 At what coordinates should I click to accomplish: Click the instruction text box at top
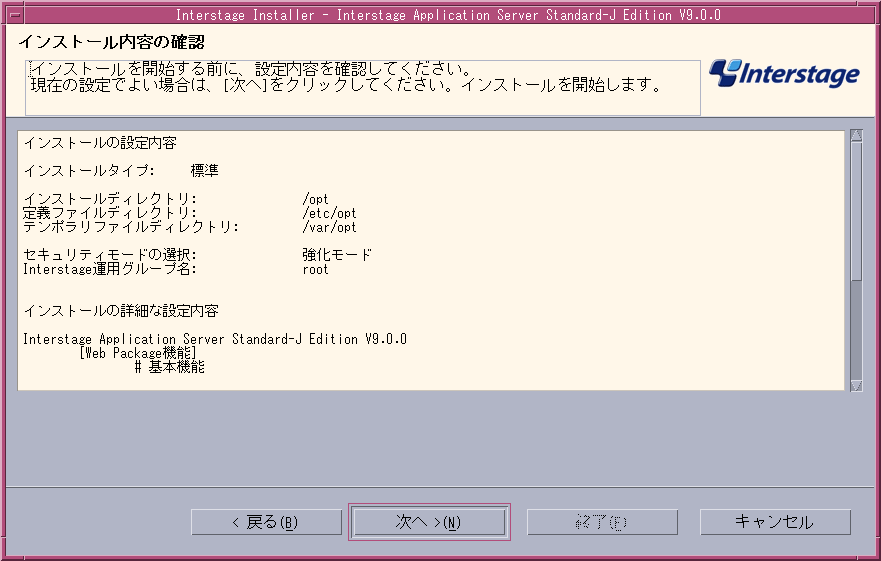(x=362, y=88)
